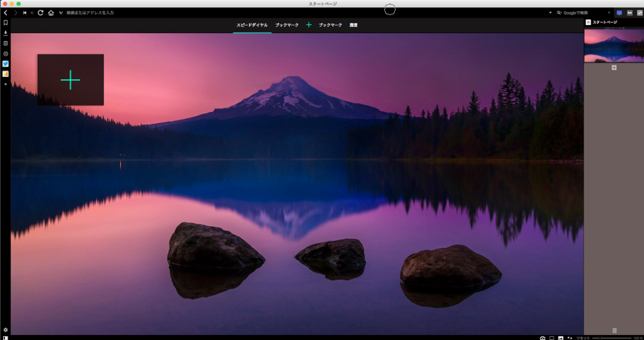Open the Bookmarks panel

tap(5, 23)
